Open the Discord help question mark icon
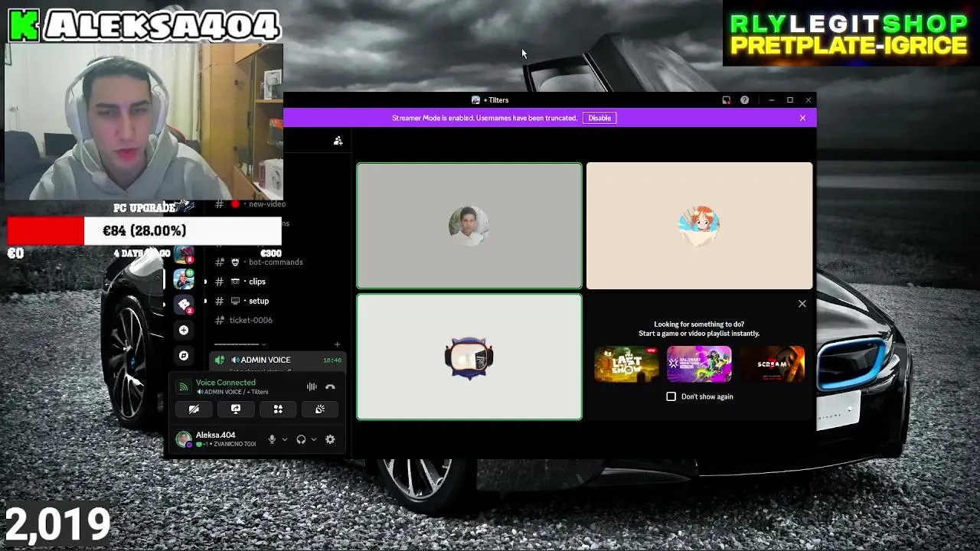 pyautogui.click(x=744, y=100)
